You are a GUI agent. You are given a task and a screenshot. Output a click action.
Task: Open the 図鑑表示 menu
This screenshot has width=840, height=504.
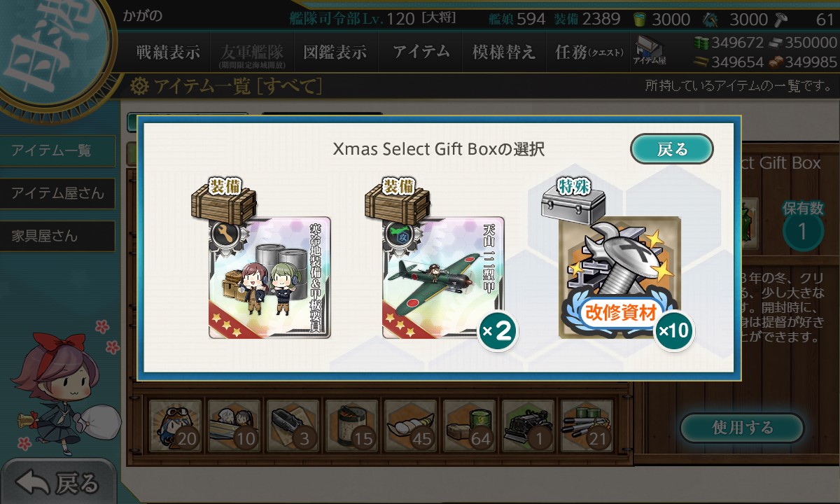[x=335, y=52]
